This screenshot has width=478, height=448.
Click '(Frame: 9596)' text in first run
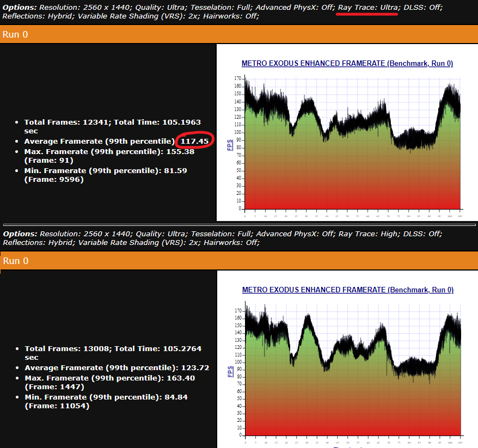pos(54,179)
